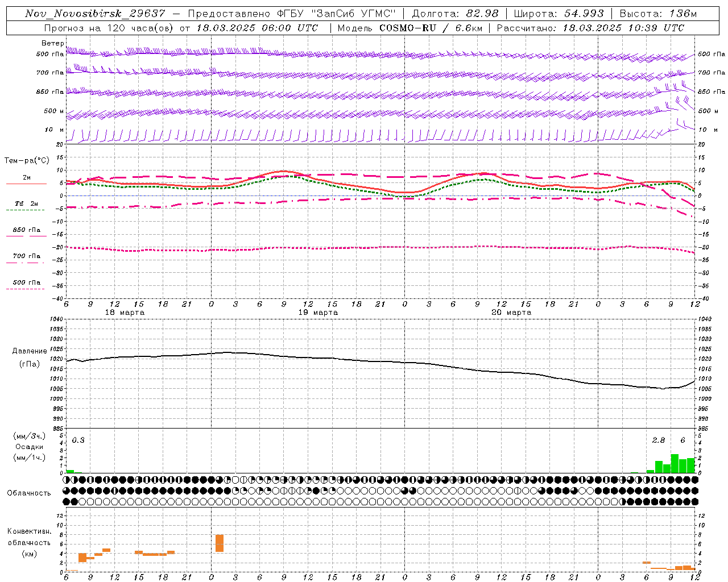Select the longitude value 82.98
728x582 pixels.
482,14
